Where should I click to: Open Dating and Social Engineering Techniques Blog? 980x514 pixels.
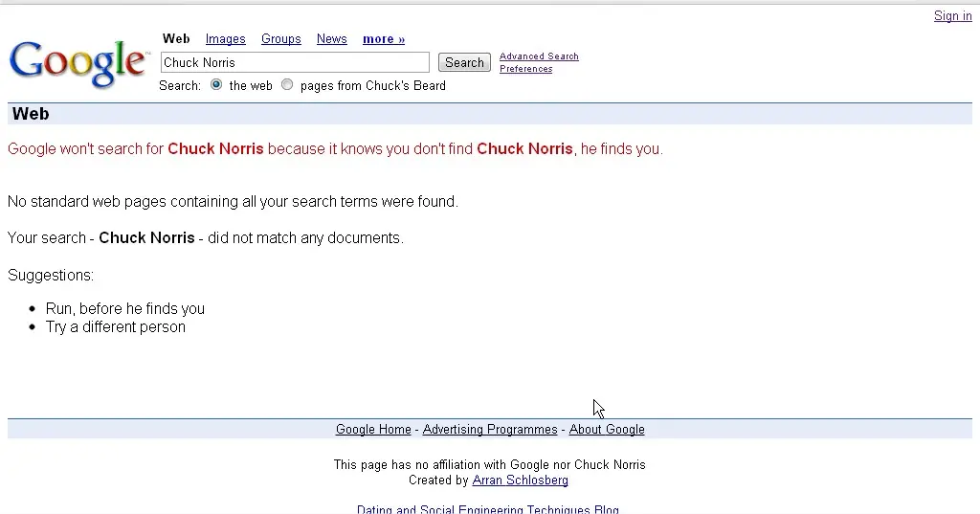(487, 509)
